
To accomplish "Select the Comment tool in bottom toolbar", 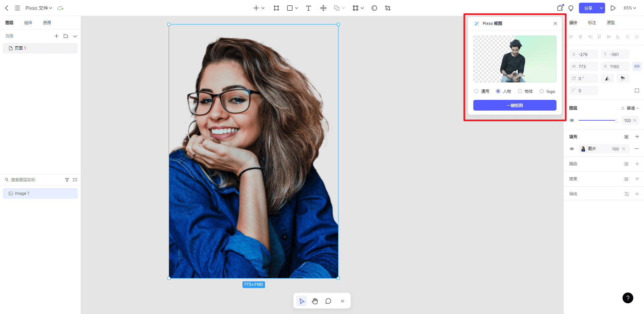I will click(x=328, y=301).
